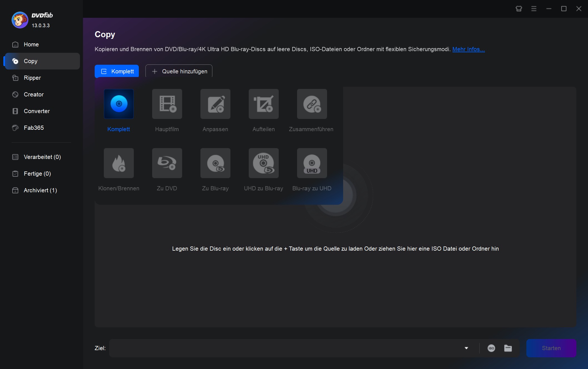Choose the Hauptfilm mode icon
588x369 pixels.
tap(167, 104)
